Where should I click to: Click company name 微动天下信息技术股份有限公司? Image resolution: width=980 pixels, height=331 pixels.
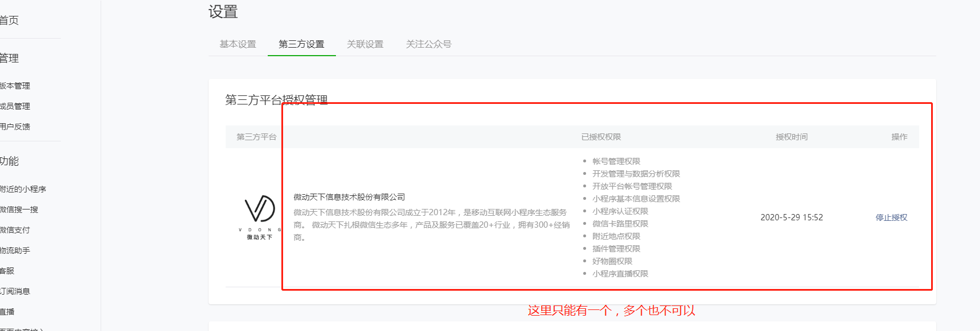(x=349, y=197)
